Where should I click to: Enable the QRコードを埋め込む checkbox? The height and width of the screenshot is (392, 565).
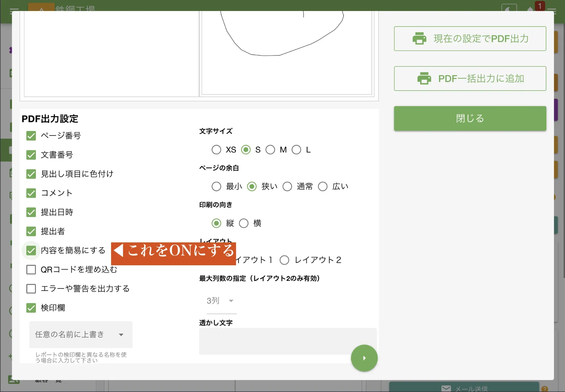point(31,270)
